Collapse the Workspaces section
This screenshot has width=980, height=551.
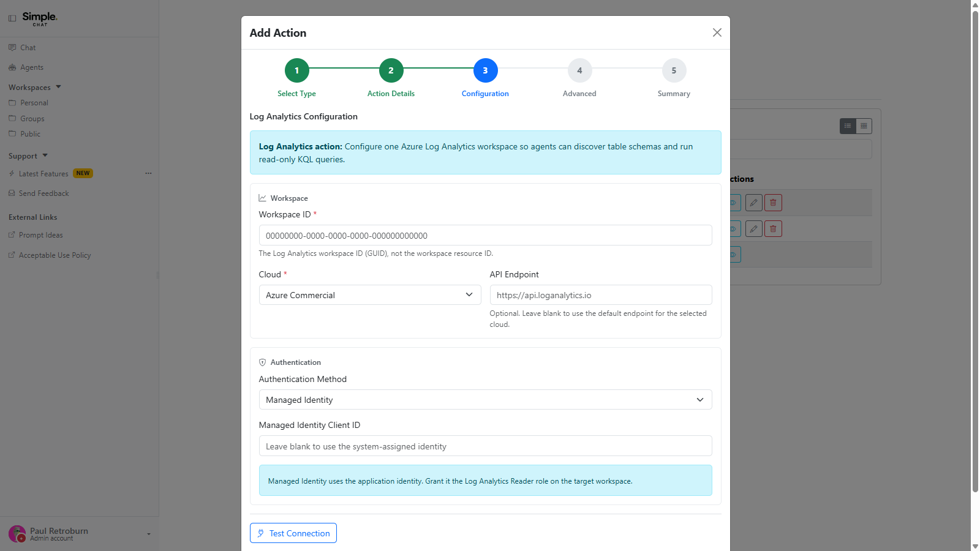pyautogui.click(x=35, y=88)
